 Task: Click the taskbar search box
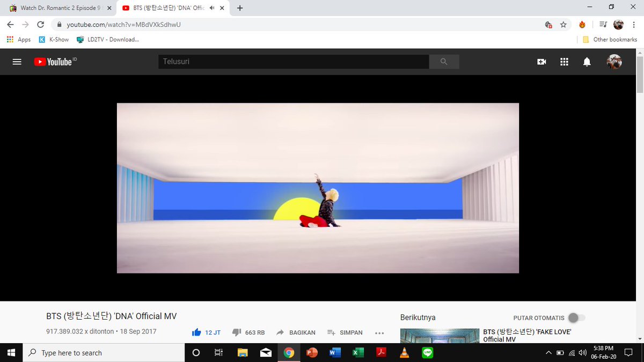pyautogui.click(x=103, y=352)
